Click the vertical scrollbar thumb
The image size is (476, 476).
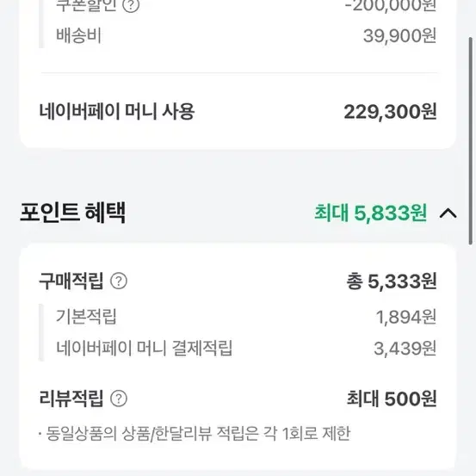[x=471, y=141]
